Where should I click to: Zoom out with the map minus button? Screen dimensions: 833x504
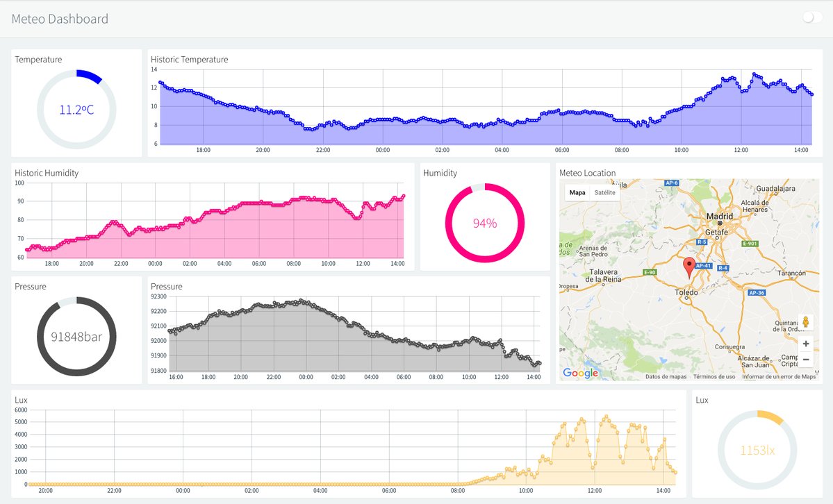(806, 360)
